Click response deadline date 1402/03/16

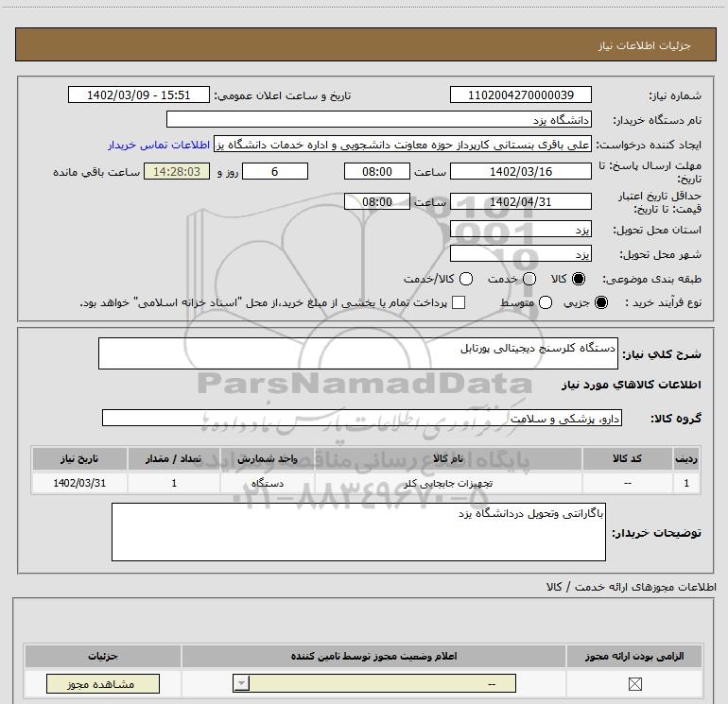pos(520,171)
